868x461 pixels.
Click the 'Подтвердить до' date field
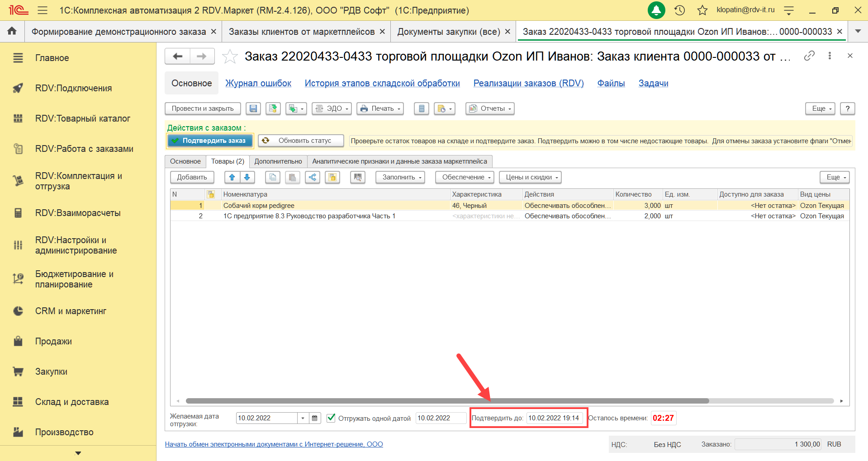click(x=554, y=418)
